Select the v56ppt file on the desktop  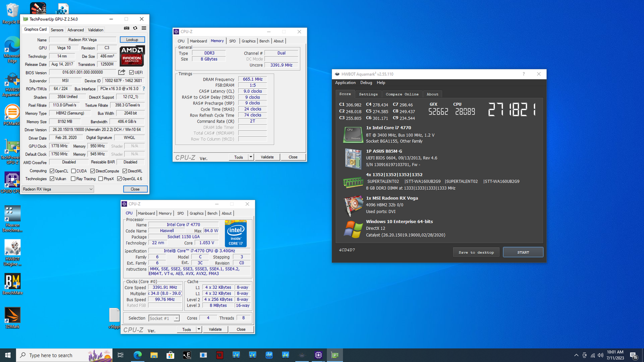pyautogui.click(x=114, y=318)
